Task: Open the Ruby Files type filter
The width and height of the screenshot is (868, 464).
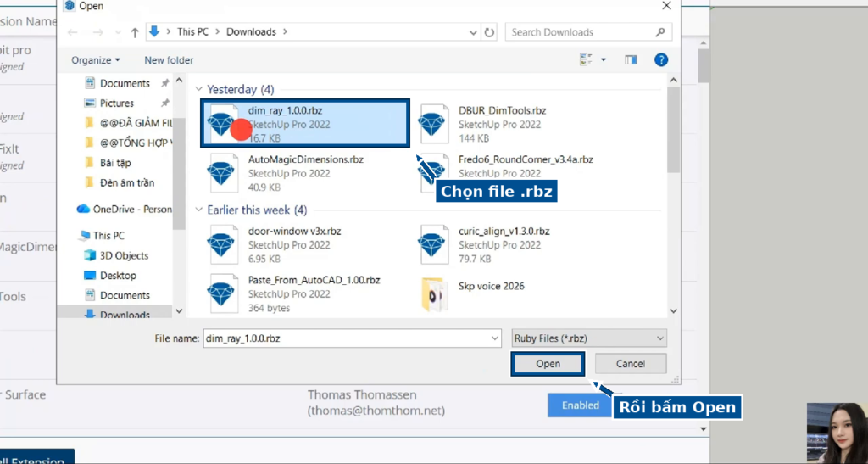Action: (589, 338)
